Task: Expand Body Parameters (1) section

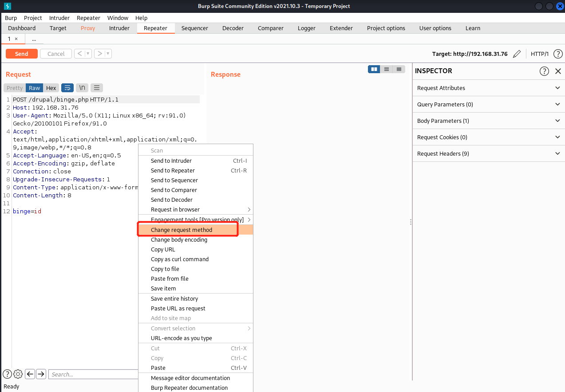Action: click(x=489, y=121)
